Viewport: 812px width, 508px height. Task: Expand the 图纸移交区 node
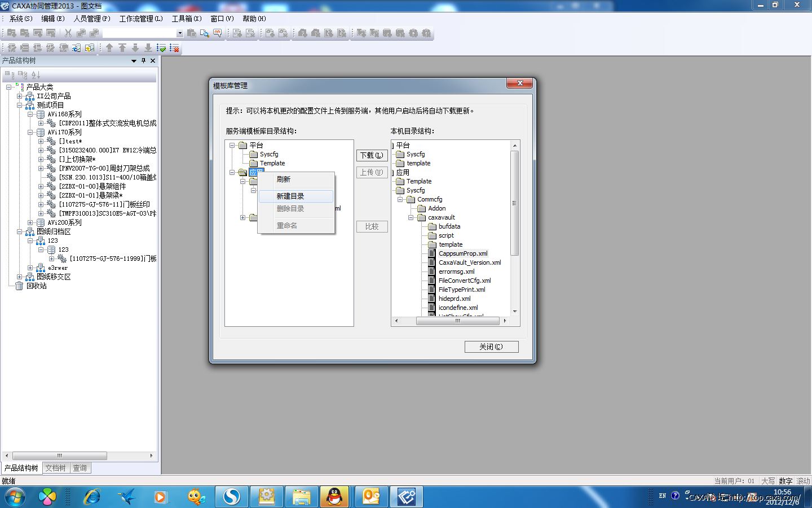20,277
